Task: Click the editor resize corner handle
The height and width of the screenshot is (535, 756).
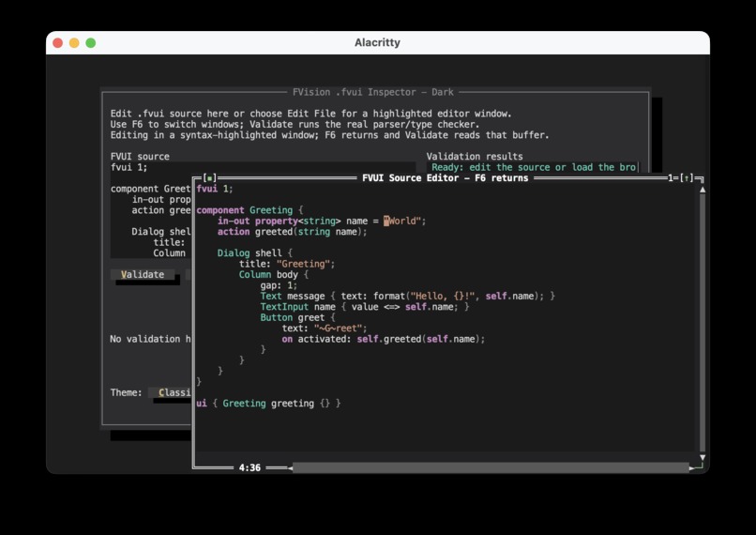Action: tap(700, 467)
